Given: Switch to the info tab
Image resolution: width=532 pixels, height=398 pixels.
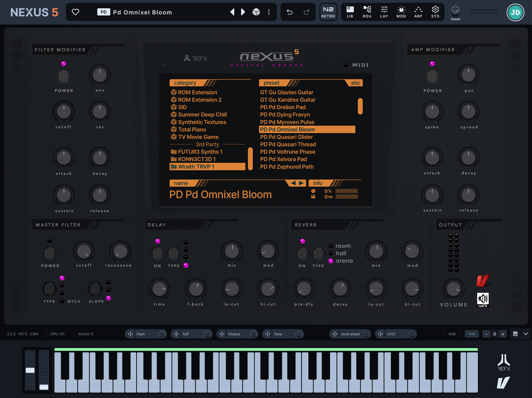Looking at the screenshot, I should (317, 183).
